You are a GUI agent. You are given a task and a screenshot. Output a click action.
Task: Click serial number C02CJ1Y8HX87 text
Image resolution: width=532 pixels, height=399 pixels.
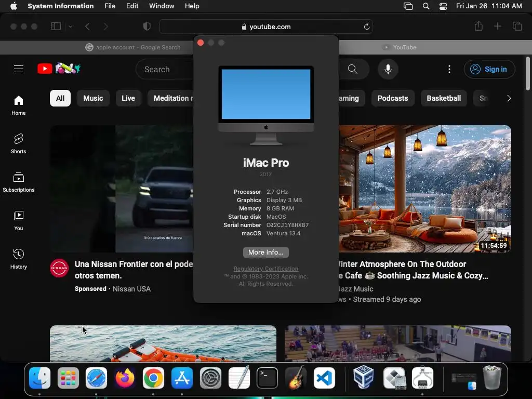pos(287,225)
